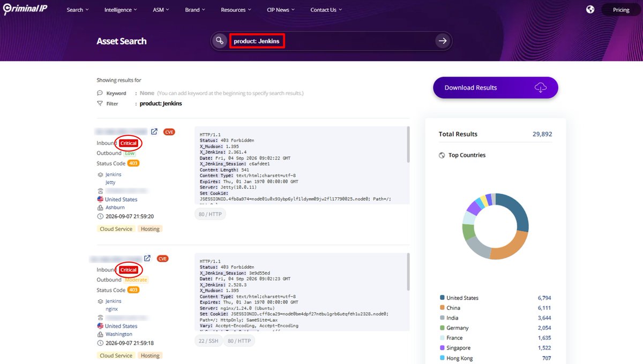Click the Washington city link
The width and height of the screenshot is (643, 364).
(x=118, y=334)
